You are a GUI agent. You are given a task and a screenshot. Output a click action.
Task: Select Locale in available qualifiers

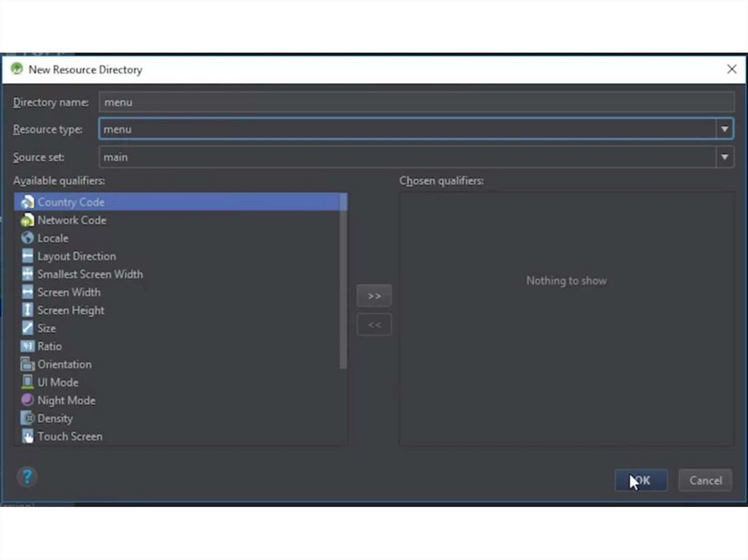(53, 239)
